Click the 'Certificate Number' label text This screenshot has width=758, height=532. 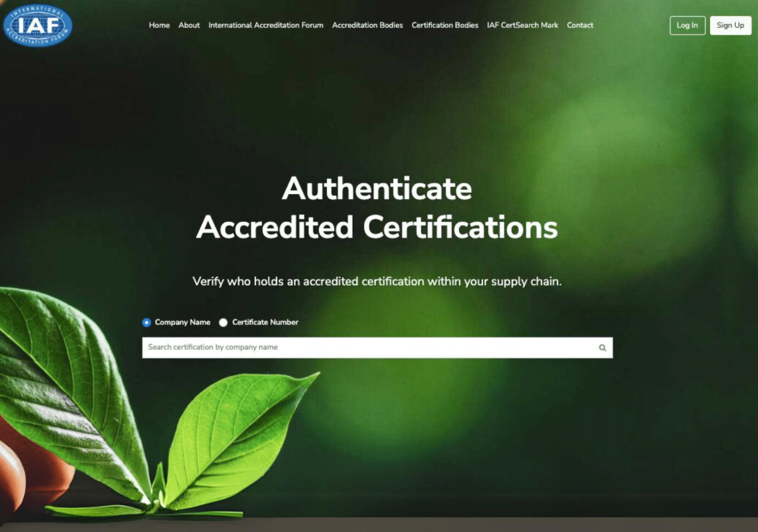pyautogui.click(x=265, y=322)
